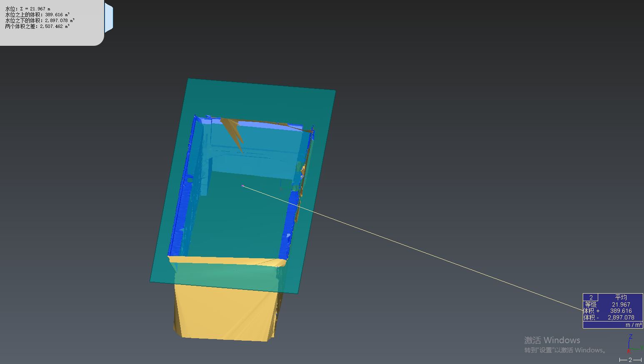Click the 体积 + 389.616 row

click(x=612, y=311)
